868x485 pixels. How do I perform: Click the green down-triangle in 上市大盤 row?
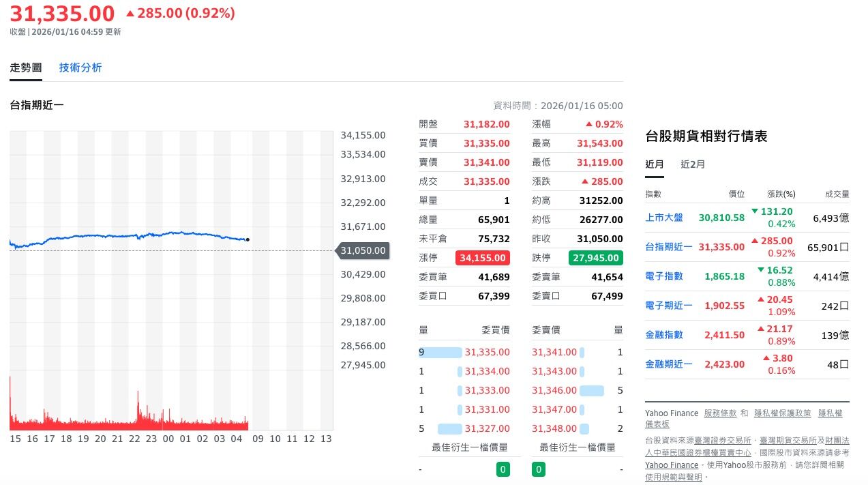pyautogui.click(x=755, y=211)
